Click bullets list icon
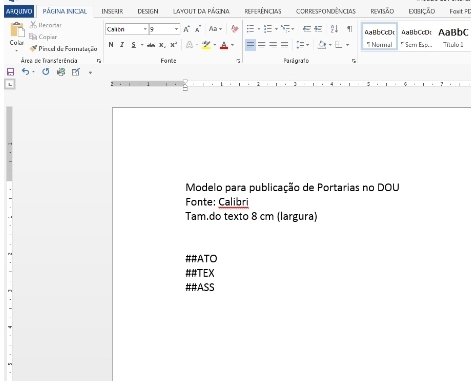Image resolution: width=471 pixels, height=381 pixels. [250, 29]
